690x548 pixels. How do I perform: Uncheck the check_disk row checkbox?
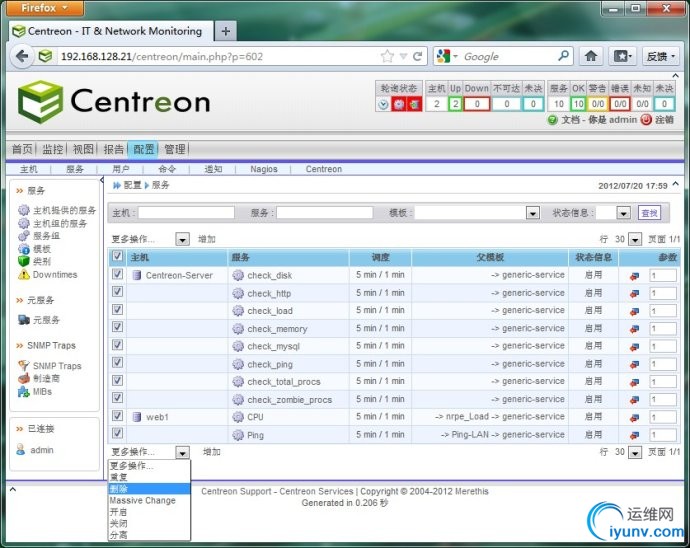pyautogui.click(x=117, y=274)
